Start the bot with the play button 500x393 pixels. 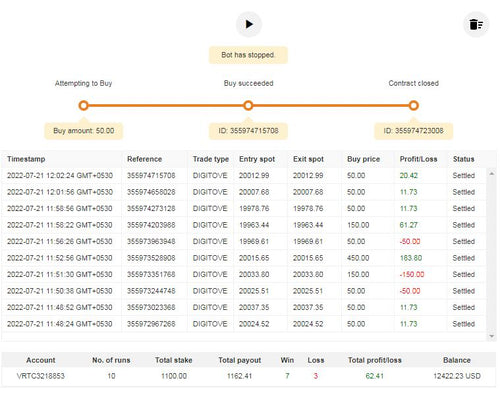(249, 24)
